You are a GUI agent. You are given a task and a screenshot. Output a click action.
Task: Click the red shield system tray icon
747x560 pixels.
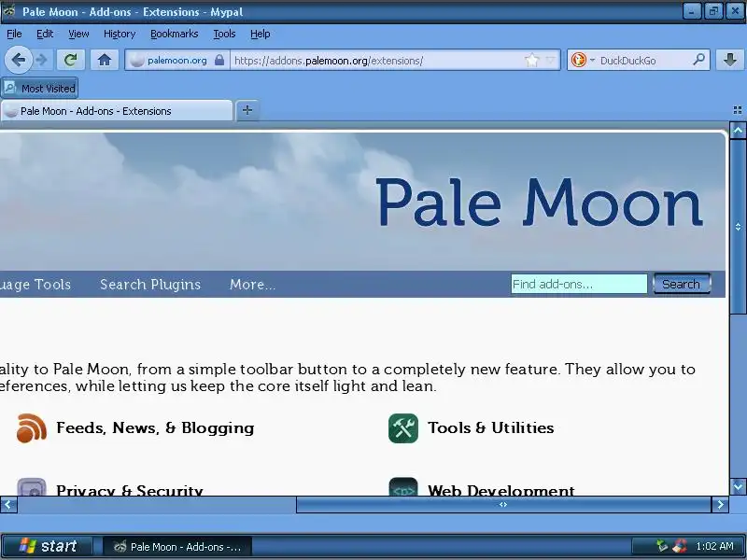[680, 546]
